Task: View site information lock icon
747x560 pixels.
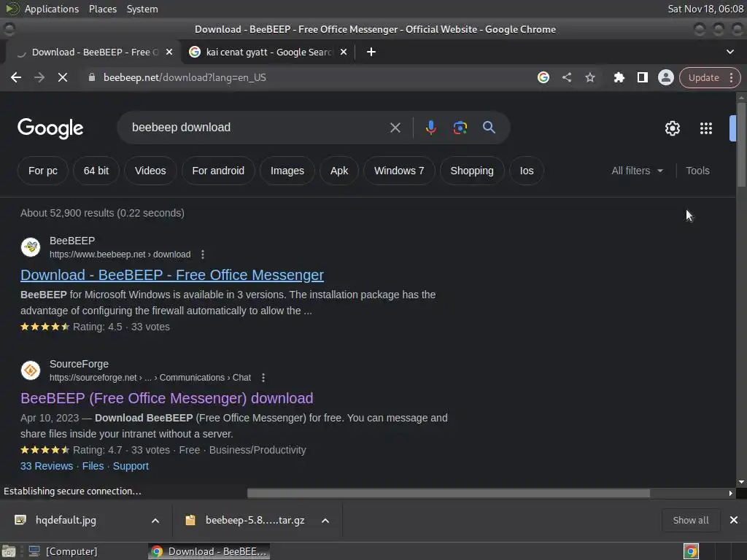Action: coord(92,77)
